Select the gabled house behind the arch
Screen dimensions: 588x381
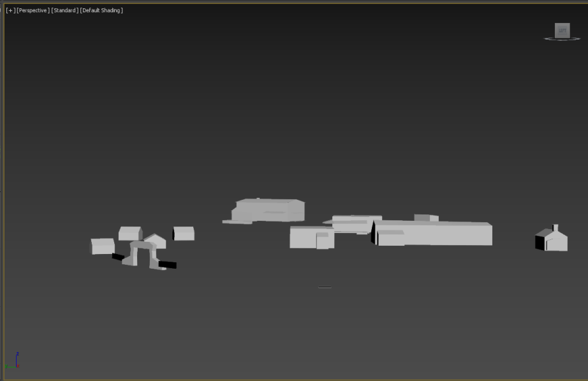tap(157, 241)
